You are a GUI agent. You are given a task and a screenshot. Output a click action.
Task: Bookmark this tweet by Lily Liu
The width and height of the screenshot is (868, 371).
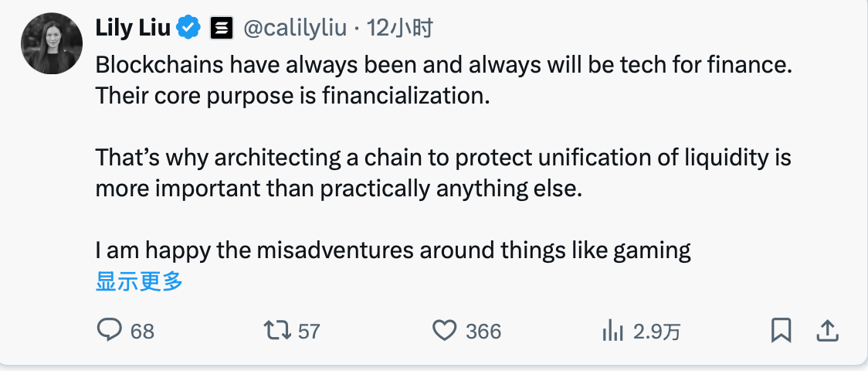click(x=781, y=331)
